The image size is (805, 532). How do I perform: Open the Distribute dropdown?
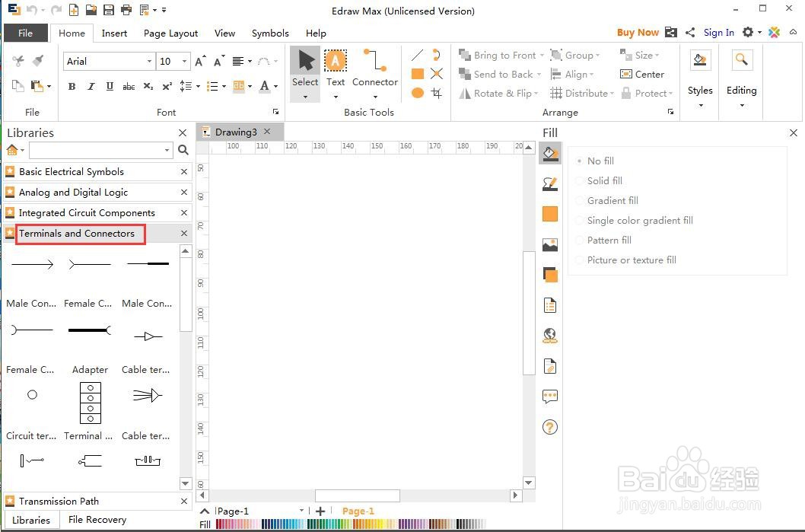(x=582, y=93)
